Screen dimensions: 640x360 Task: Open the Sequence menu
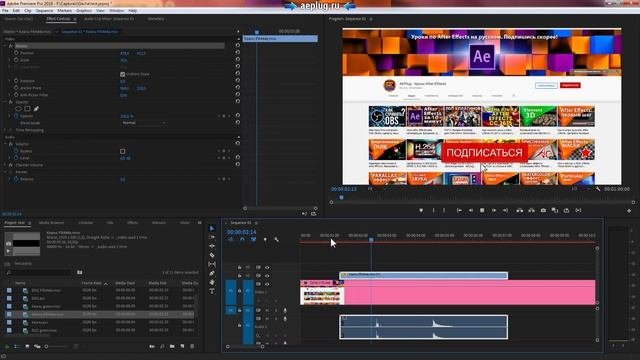pyautogui.click(x=44, y=11)
